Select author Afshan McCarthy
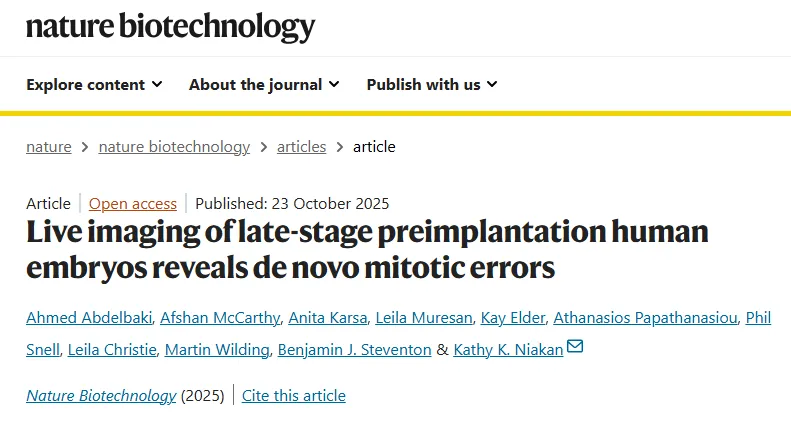The width and height of the screenshot is (791, 424). pos(217,318)
